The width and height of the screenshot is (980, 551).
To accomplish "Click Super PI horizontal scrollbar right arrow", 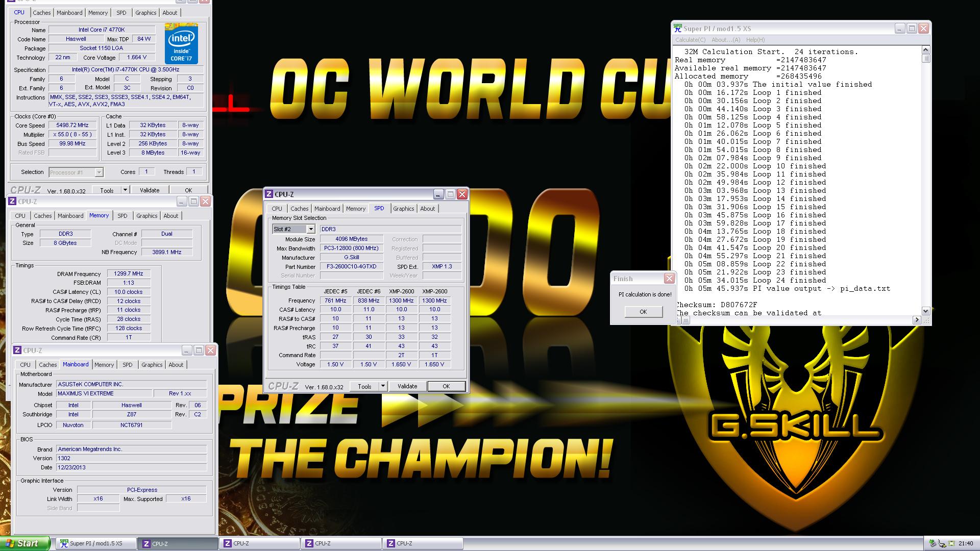I will (x=917, y=320).
